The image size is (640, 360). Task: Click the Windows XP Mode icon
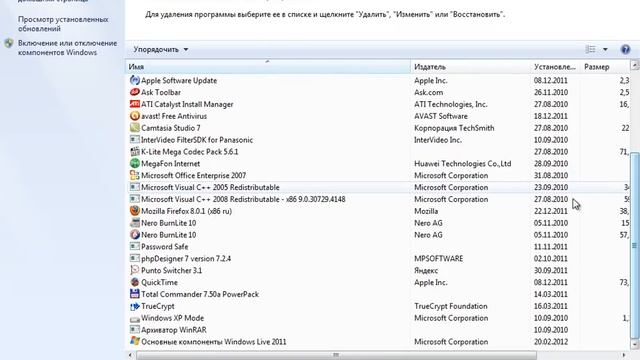pyautogui.click(x=134, y=318)
